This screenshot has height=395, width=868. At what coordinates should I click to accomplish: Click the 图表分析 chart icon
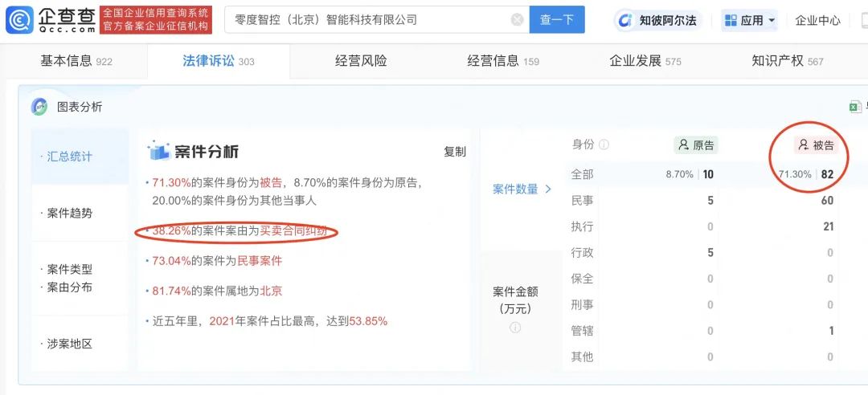39,107
